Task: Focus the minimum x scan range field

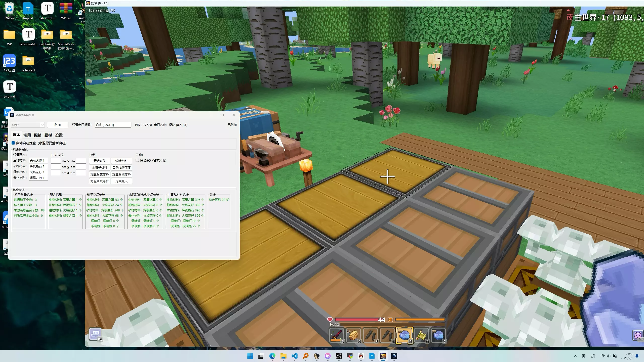Action: click(x=56, y=161)
